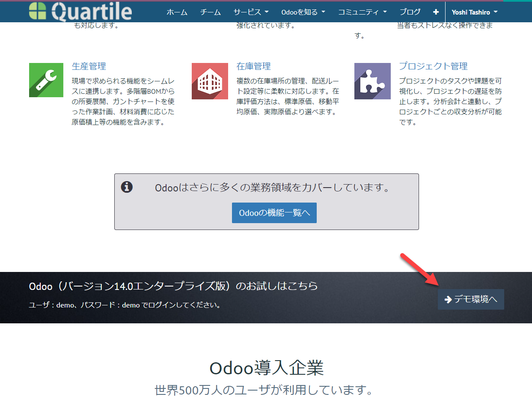Click the red warehouse 在庫管理 icon
532x397 pixels.
pyautogui.click(x=210, y=81)
